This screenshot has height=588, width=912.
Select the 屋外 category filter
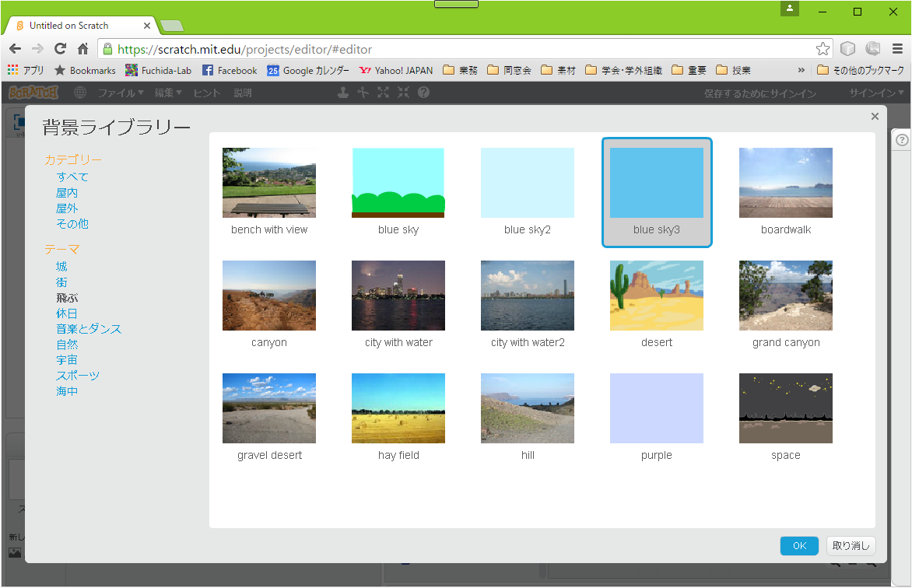(x=67, y=208)
